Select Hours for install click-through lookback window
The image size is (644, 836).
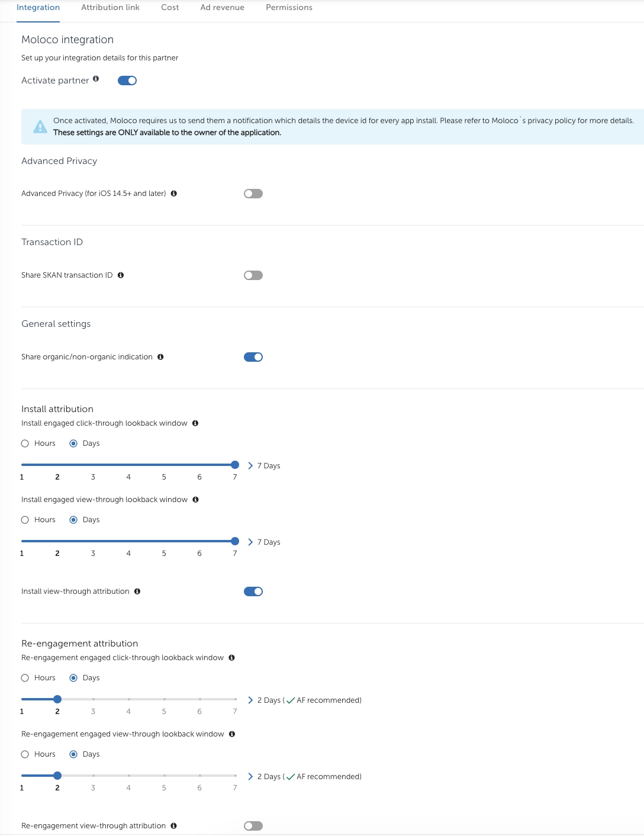(25, 443)
